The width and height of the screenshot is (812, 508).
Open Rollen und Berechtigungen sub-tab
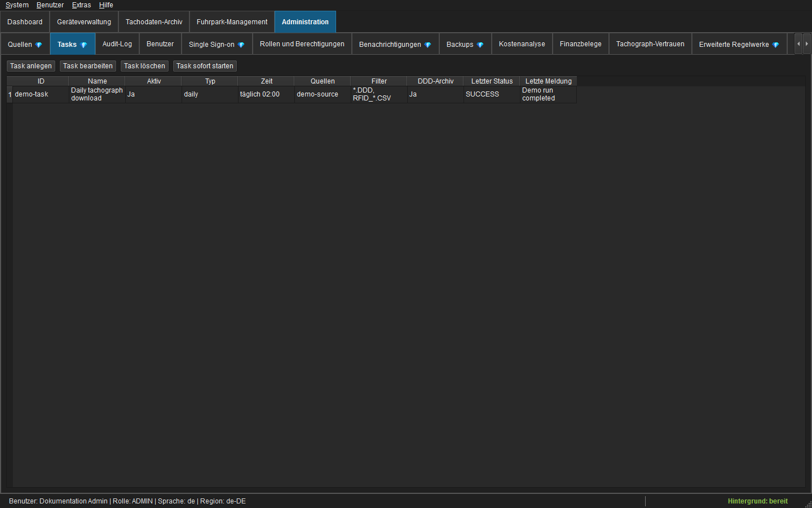click(302, 44)
